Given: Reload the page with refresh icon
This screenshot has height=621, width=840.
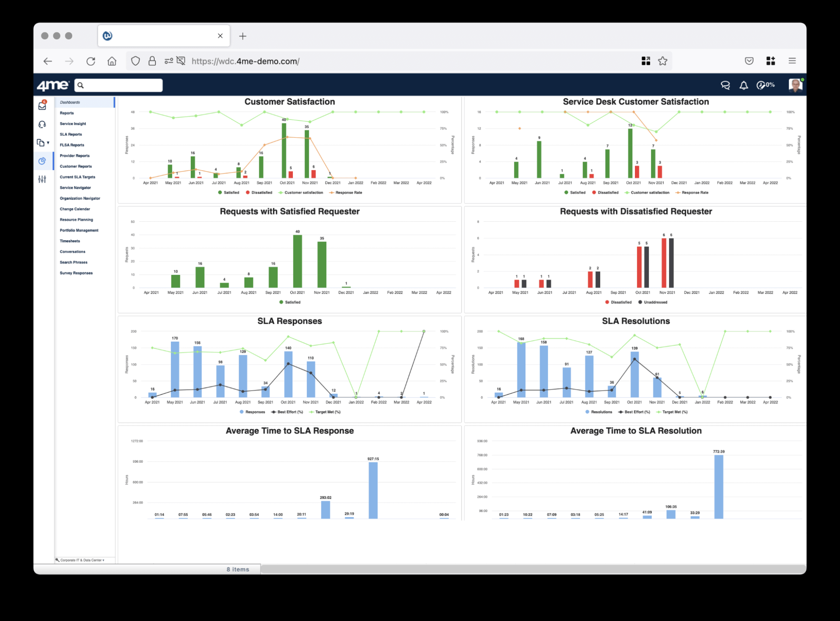Looking at the screenshot, I should click(x=91, y=61).
